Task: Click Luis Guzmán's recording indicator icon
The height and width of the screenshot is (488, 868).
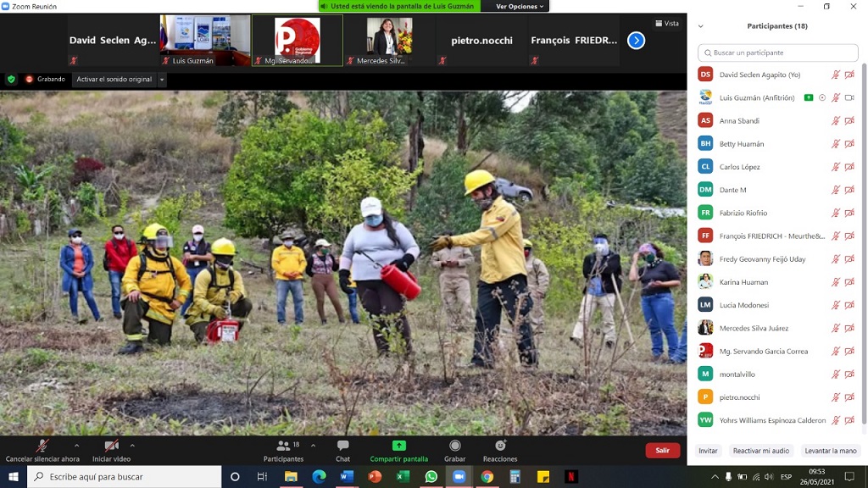Action: click(x=822, y=98)
